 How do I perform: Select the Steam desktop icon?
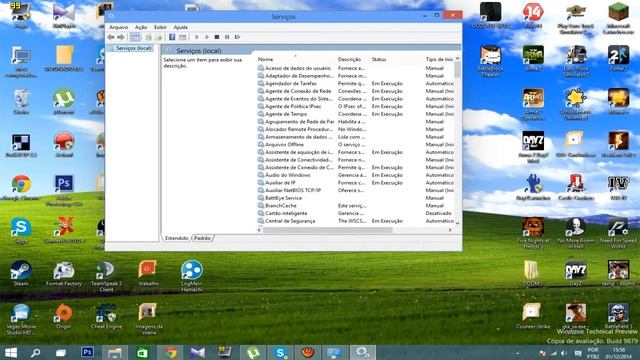(x=21, y=273)
